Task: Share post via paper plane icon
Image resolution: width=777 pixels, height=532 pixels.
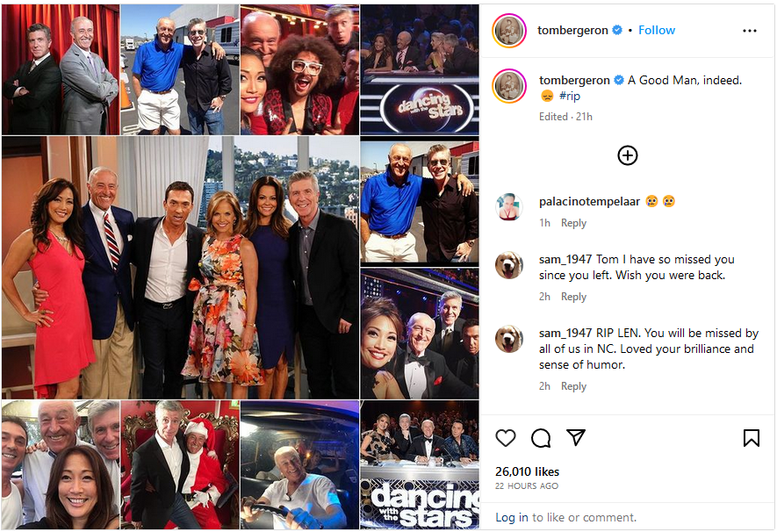Action: (576, 437)
